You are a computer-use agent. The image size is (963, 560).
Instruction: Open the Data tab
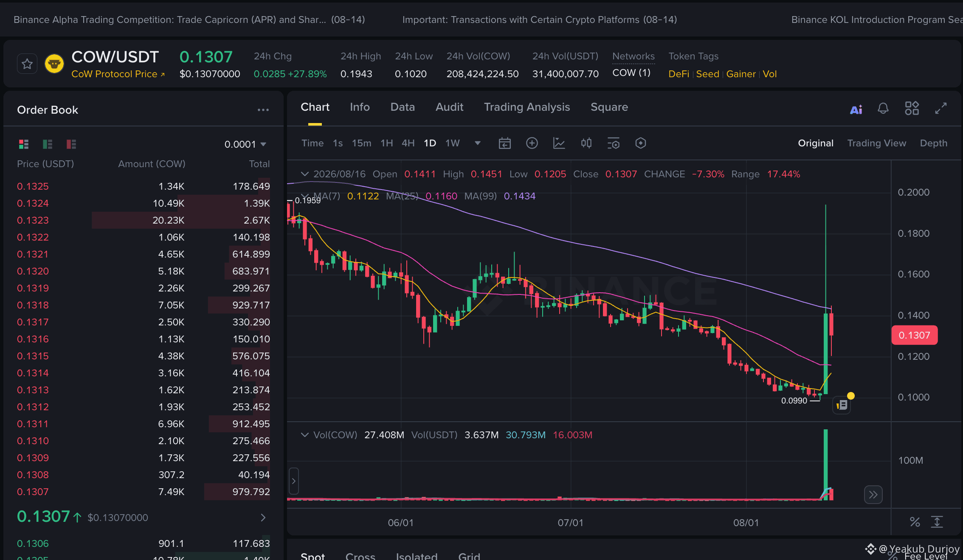click(x=403, y=107)
